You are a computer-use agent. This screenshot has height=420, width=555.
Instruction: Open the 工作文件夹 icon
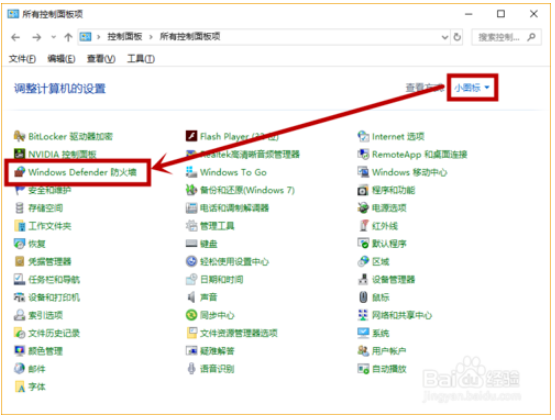(x=19, y=226)
